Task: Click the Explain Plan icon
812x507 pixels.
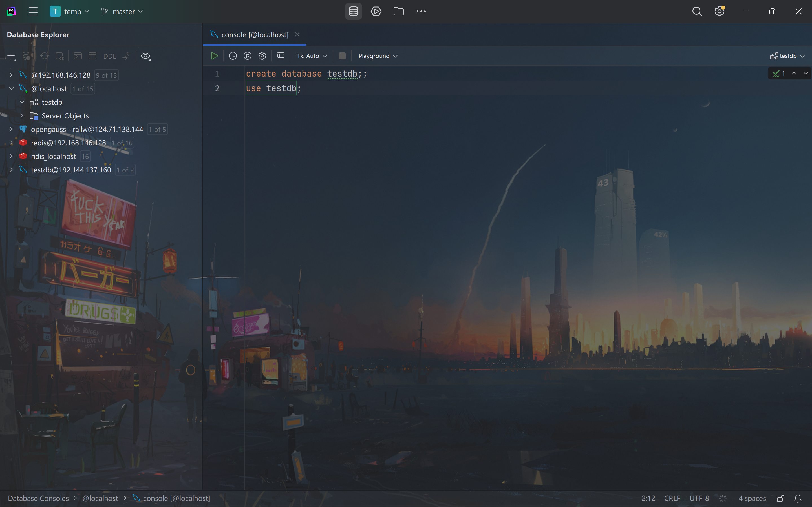Action: point(247,56)
